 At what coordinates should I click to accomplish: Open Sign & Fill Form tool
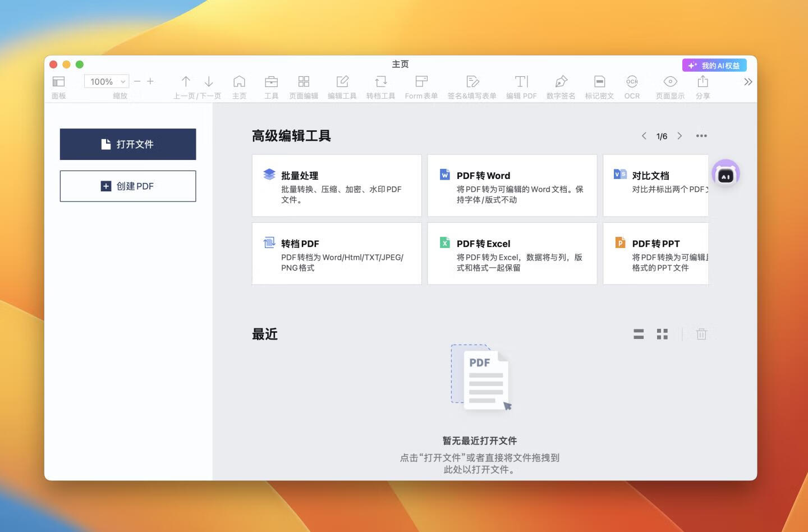(x=472, y=81)
